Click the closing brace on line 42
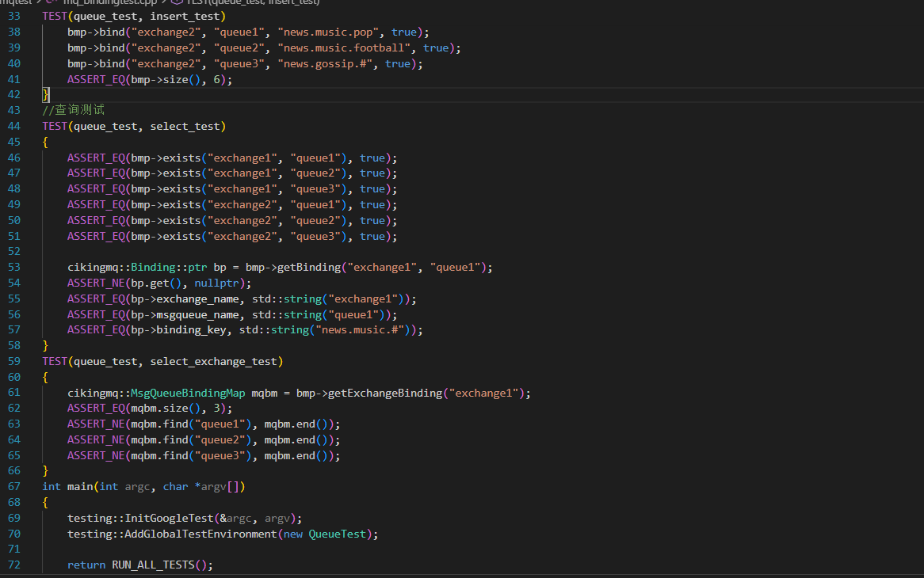 45,94
